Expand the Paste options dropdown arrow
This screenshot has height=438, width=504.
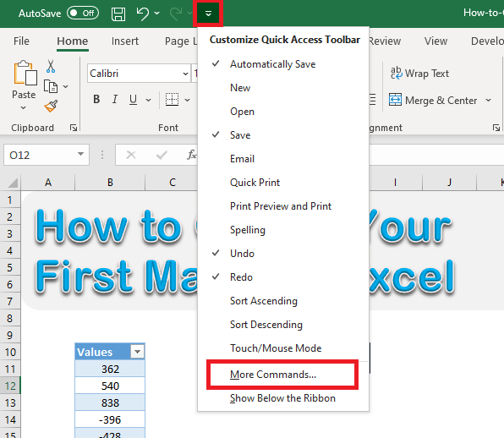point(23,108)
